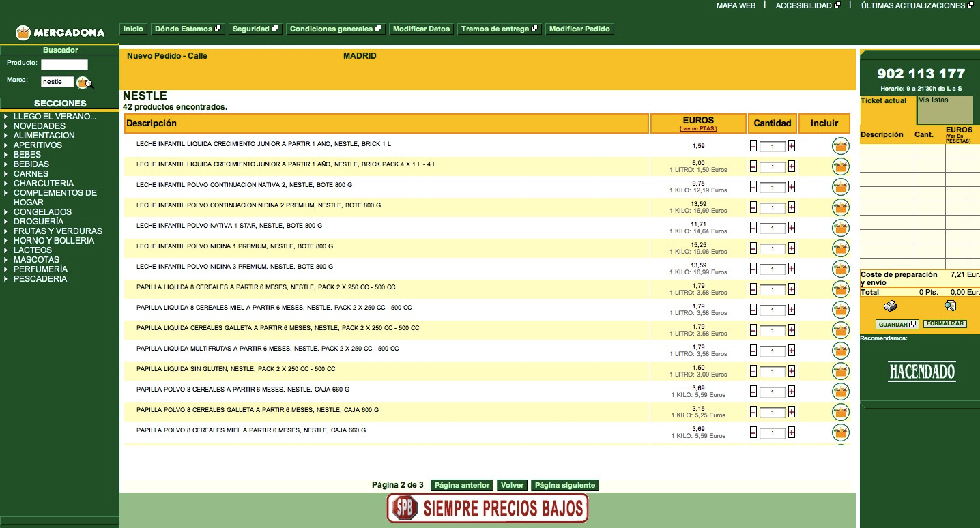Viewport: 980px width, 528px height.
Task: Click FORMALIZAR to place the order
Action: tap(945, 324)
